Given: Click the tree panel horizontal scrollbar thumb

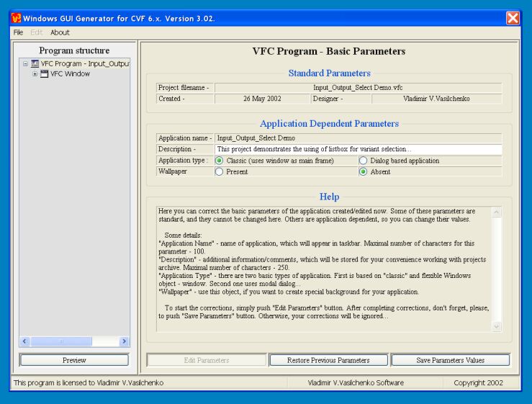Looking at the screenshot, I should [61, 341].
